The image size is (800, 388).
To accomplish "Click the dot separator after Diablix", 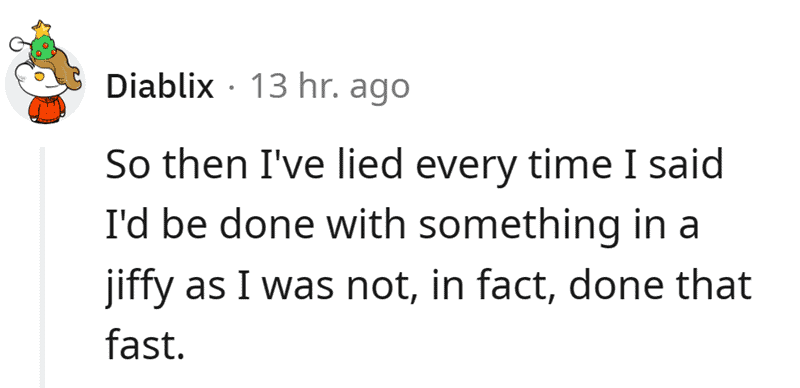I will (232, 88).
